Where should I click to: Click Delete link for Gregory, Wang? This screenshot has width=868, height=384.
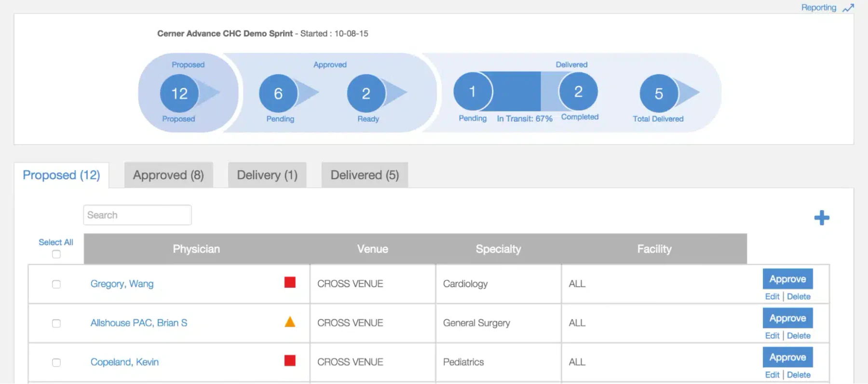(x=799, y=297)
